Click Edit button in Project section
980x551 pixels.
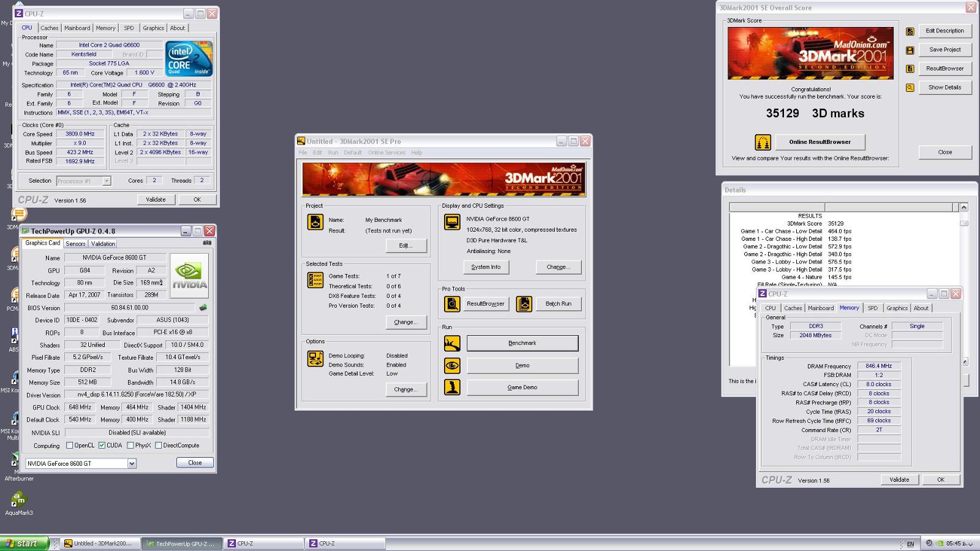click(406, 246)
